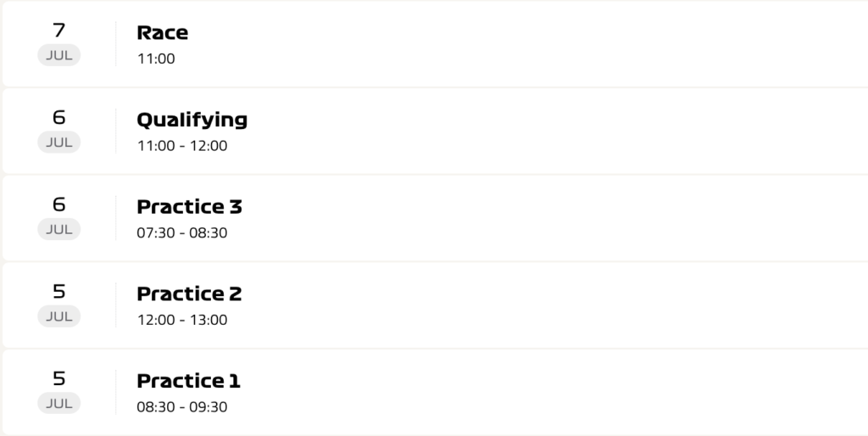Click date number 7 for Race
This screenshot has height=436, width=868.
point(58,31)
